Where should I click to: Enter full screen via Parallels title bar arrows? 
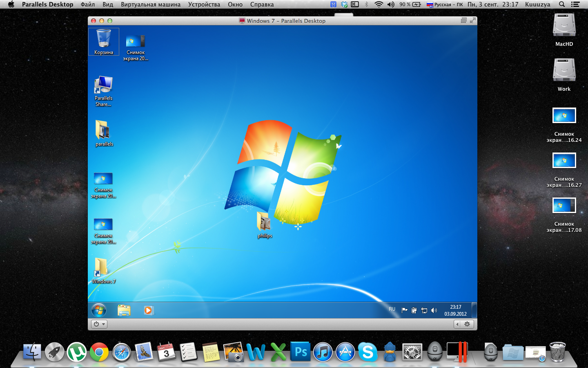coord(473,20)
